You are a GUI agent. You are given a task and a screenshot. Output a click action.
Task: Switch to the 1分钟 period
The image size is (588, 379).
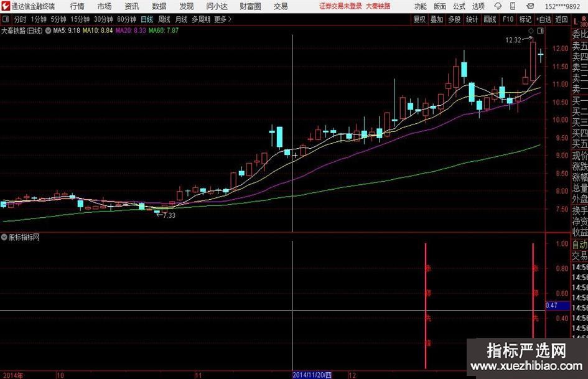click(38, 19)
